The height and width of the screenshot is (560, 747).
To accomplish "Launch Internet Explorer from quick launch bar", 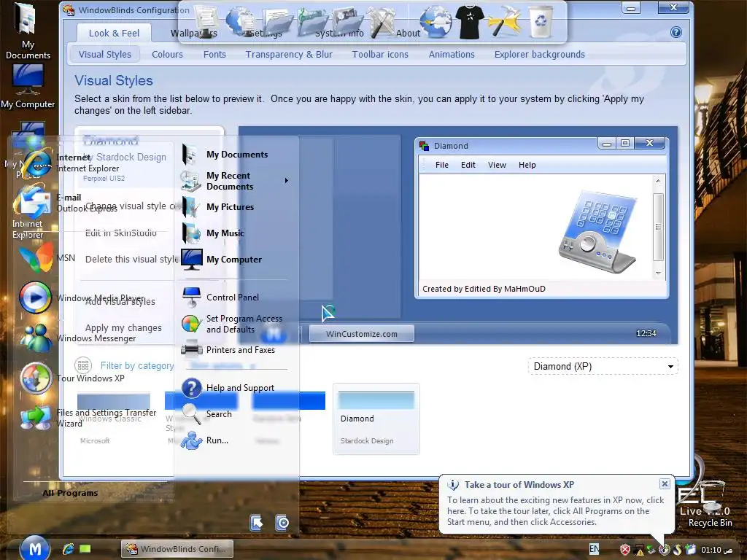I will [x=68, y=549].
